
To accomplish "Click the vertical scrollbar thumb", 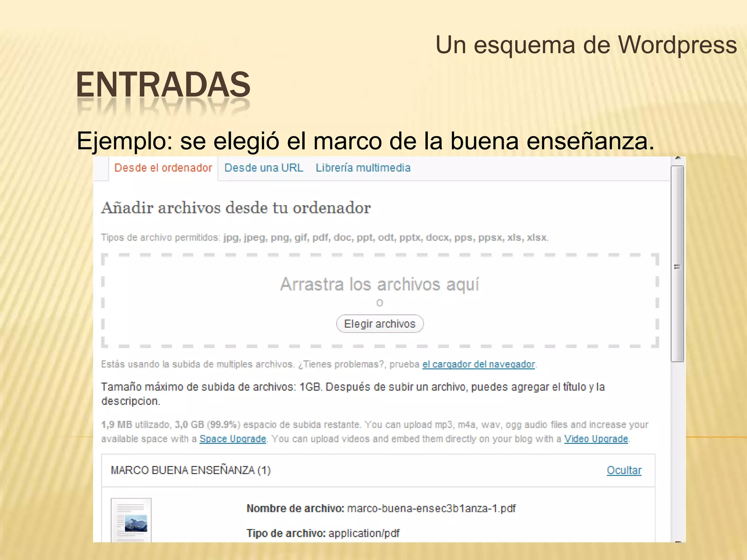I will point(678,264).
